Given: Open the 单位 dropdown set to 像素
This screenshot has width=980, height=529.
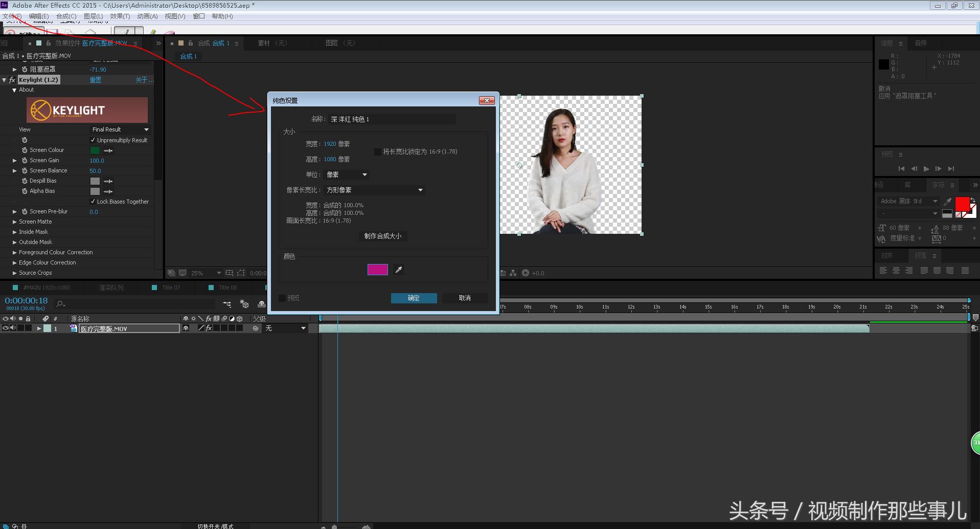Looking at the screenshot, I should [x=346, y=174].
